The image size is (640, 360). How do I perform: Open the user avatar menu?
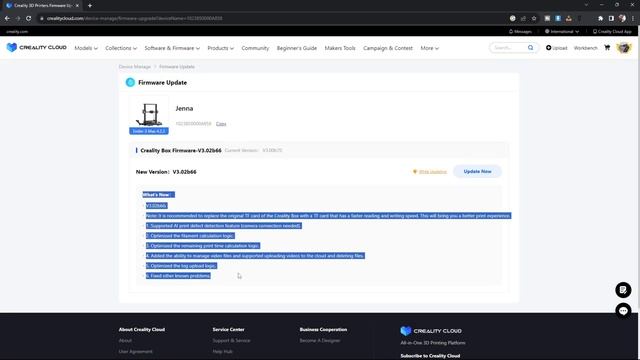624,48
